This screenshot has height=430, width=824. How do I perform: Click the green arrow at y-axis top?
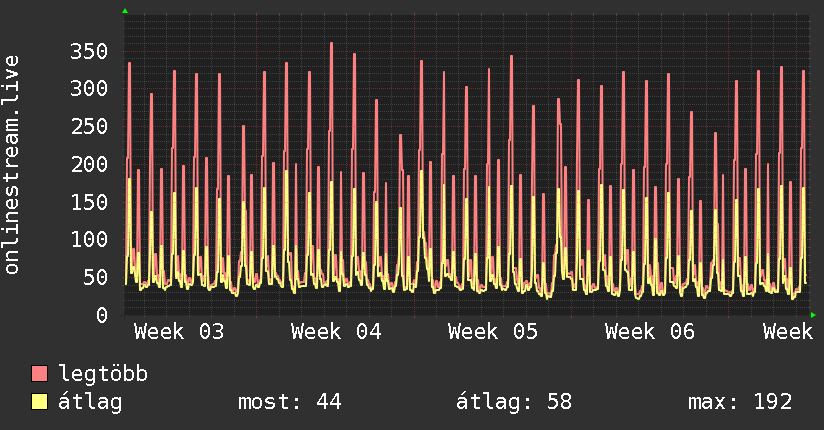click(125, 11)
